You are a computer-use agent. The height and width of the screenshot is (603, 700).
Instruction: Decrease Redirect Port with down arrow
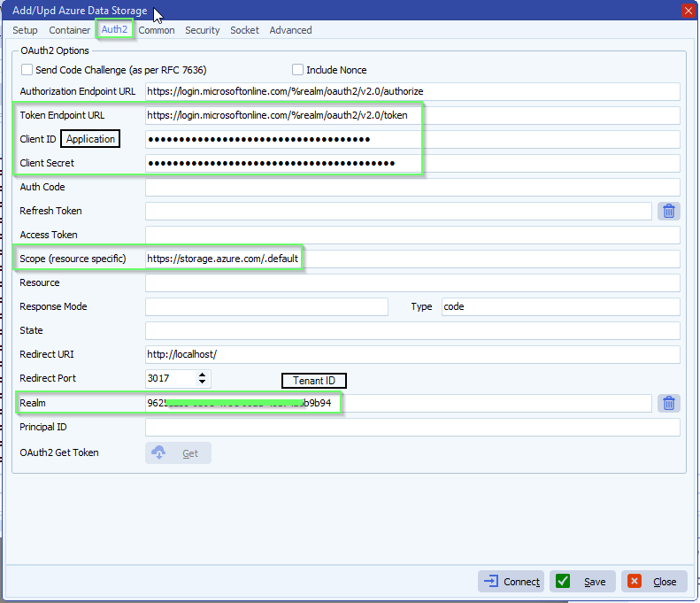[x=203, y=382]
